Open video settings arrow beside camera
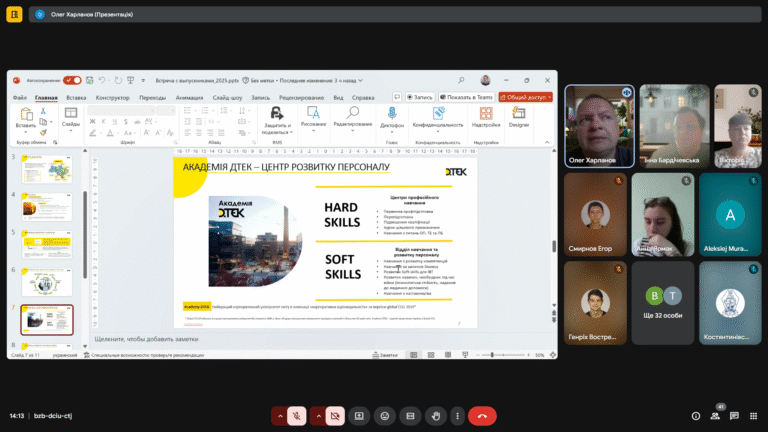This screenshot has height=432, width=768. click(318, 416)
